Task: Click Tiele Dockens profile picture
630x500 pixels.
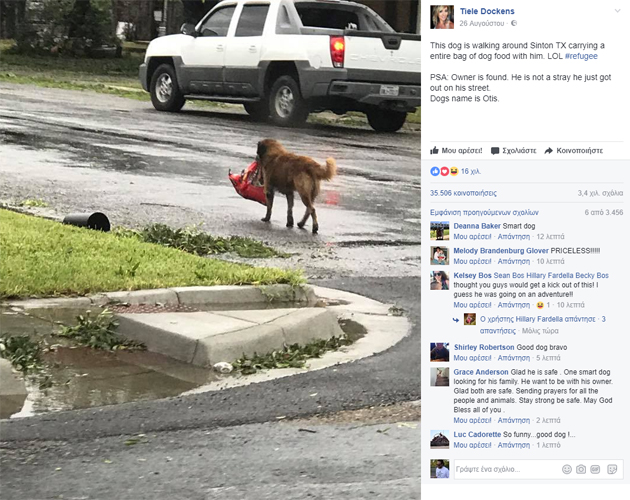Action: coord(442,17)
